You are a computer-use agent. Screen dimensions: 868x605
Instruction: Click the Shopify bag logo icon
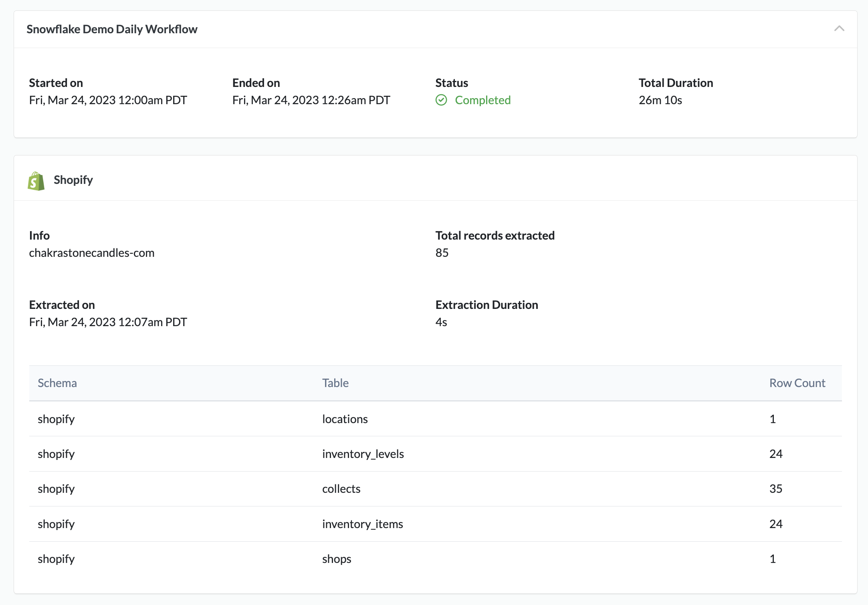[36, 181]
